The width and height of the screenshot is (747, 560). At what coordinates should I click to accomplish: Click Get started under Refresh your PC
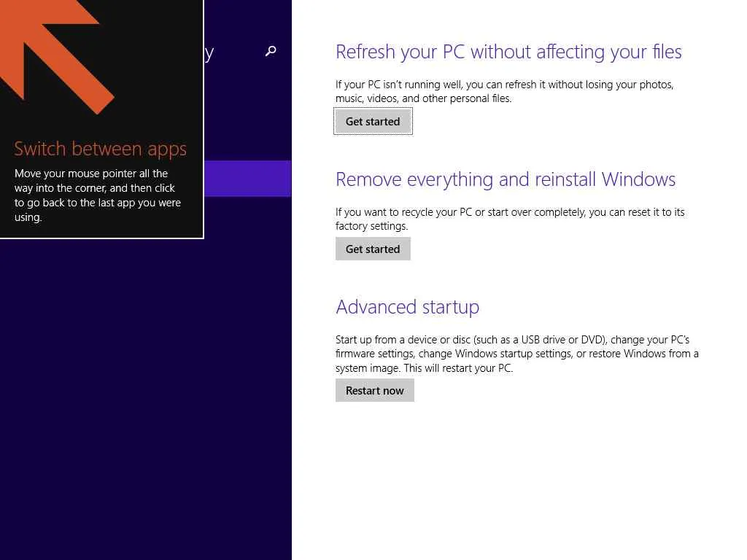coord(373,122)
